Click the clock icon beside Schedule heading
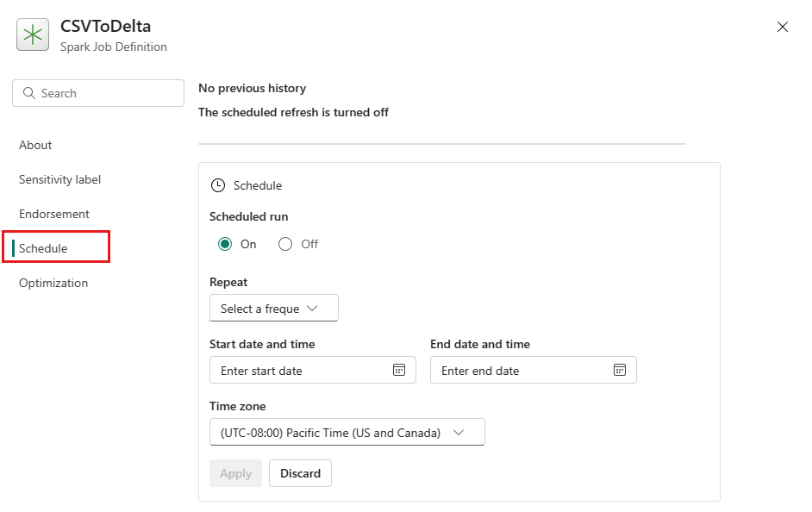The image size is (812, 512). 218,185
